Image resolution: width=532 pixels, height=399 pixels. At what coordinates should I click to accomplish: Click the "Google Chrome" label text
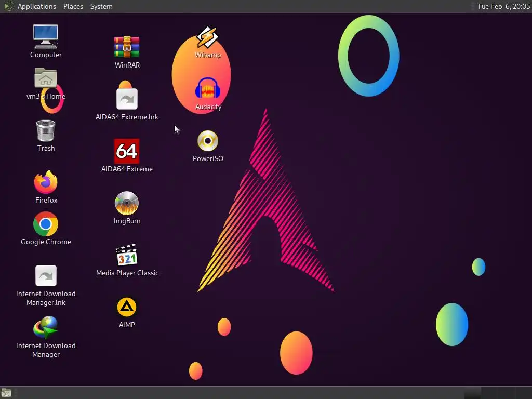[x=46, y=242]
